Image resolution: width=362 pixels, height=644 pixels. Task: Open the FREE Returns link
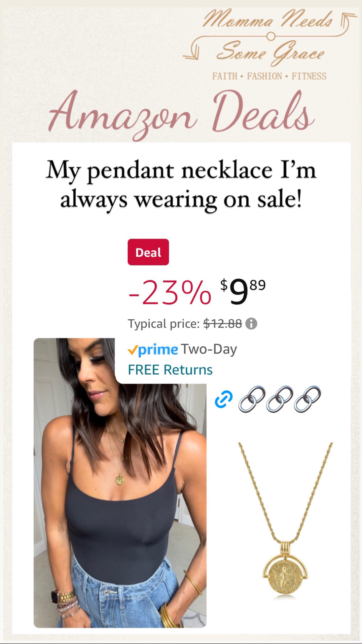(x=170, y=370)
